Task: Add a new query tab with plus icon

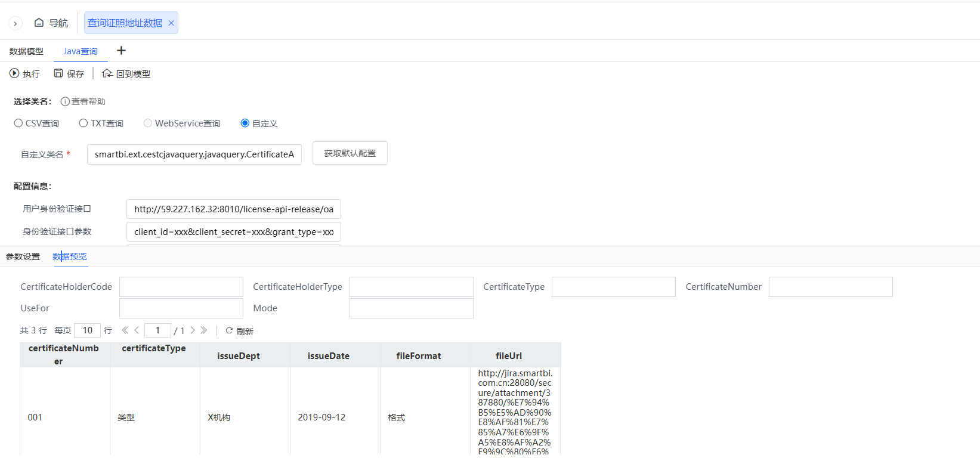Action: tap(121, 51)
